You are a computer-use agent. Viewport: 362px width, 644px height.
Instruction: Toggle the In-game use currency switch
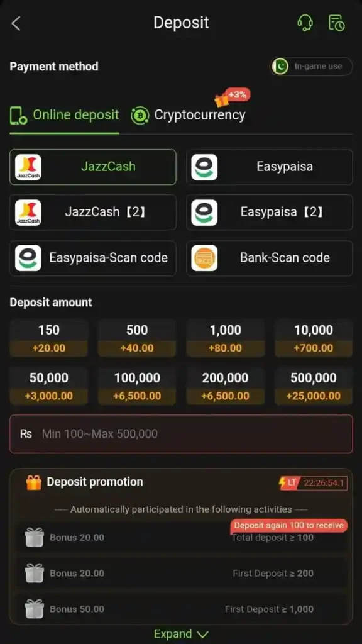tap(311, 67)
